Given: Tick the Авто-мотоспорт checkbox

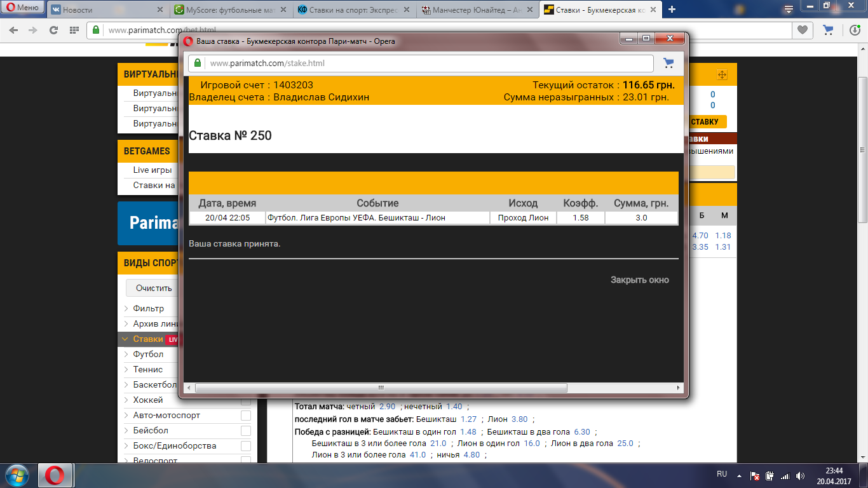Looking at the screenshot, I should (x=245, y=416).
